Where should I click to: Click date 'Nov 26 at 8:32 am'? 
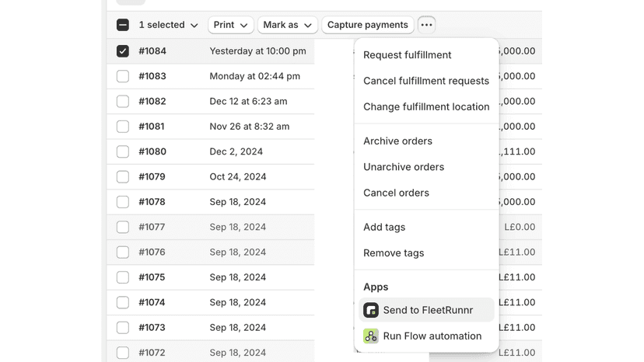pyautogui.click(x=250, y=127)
